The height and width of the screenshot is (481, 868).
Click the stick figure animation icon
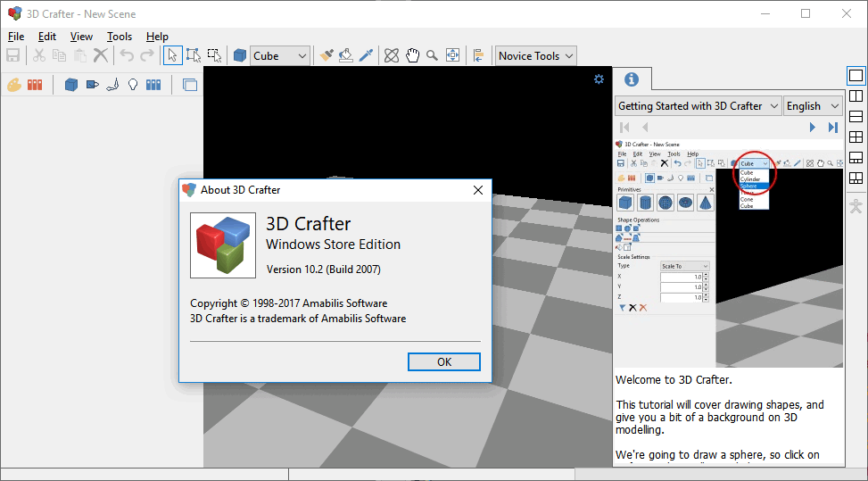point(856,206)
